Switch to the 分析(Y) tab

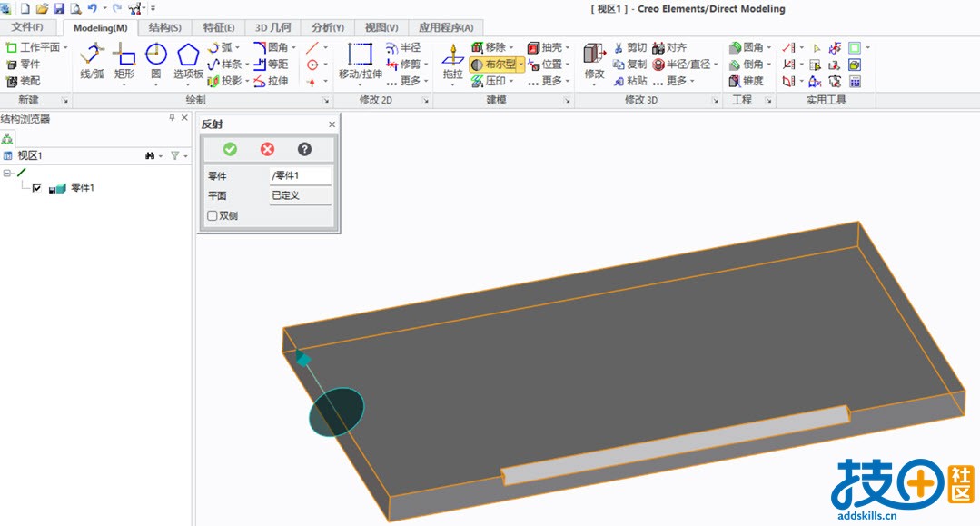[328, 27]
